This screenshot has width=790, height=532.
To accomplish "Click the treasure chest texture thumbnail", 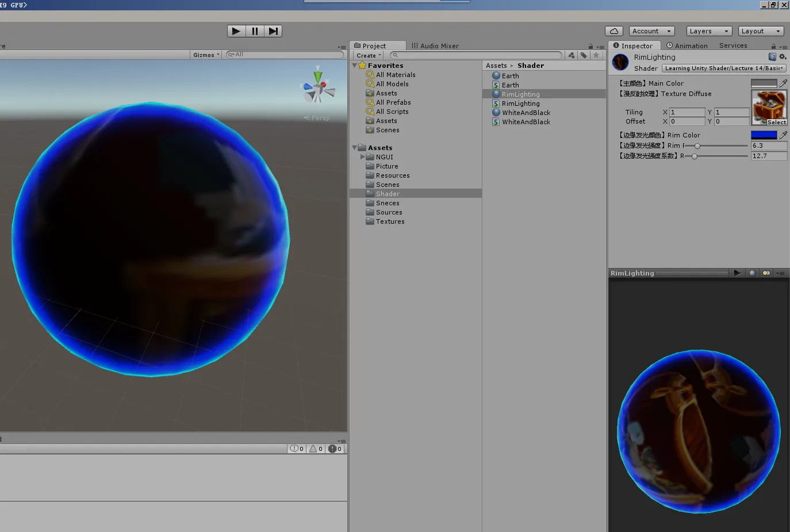I will [x=769, y=105].
